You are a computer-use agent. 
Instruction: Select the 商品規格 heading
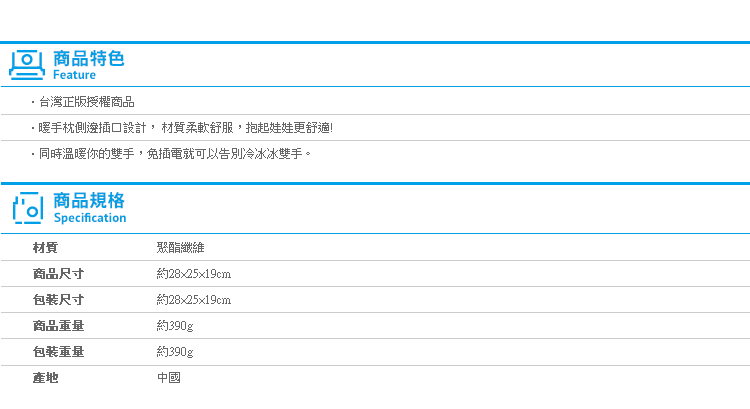[x=88, y=200]
